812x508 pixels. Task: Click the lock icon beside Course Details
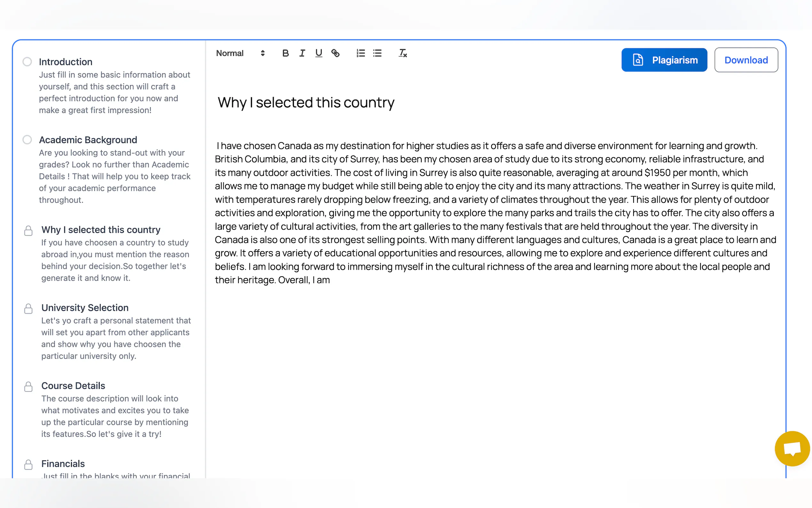click(28, 386)
